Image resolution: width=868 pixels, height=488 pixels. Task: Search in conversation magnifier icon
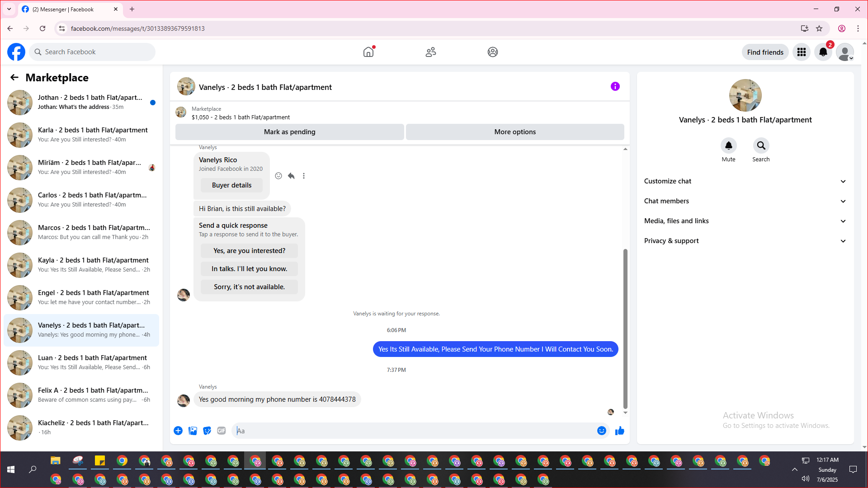pyautogui.click(x=761, y=145)
